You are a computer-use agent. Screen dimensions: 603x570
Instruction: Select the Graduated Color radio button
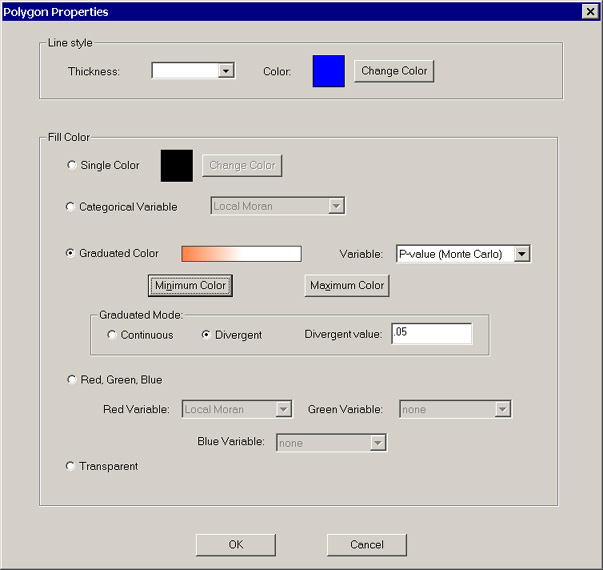click(71, 253)
